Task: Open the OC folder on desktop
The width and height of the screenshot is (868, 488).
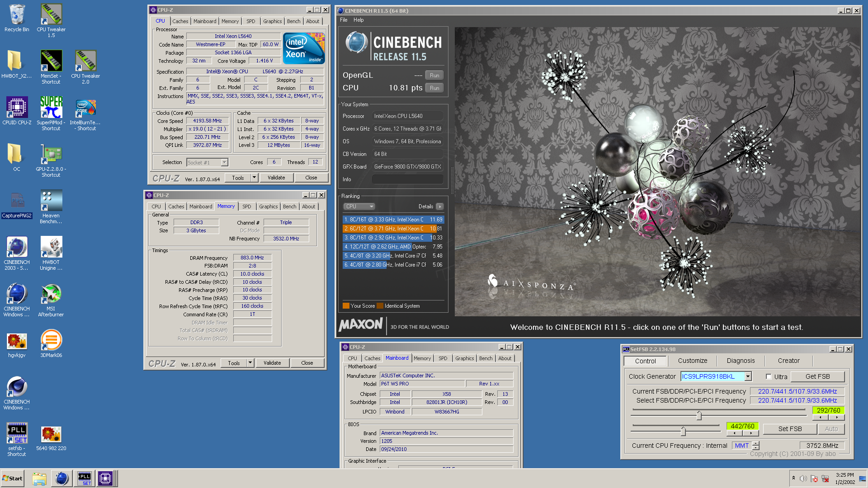Action: click(x=17, y=157)
